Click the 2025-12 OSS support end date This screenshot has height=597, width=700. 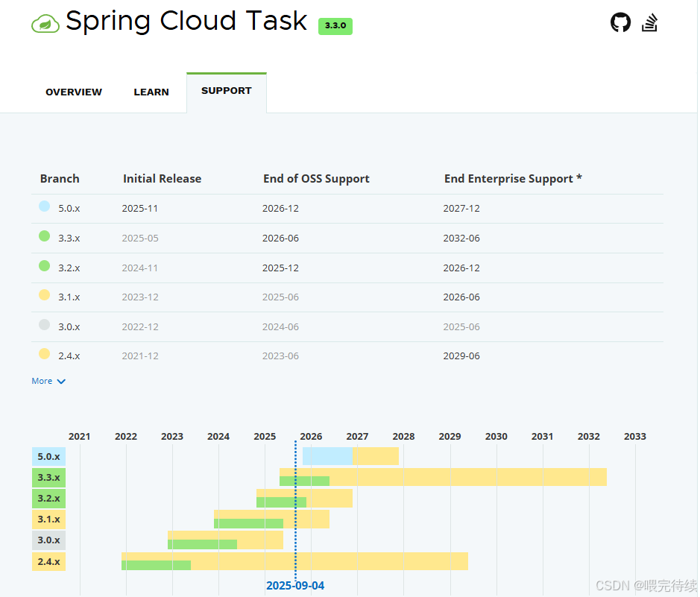280,268
